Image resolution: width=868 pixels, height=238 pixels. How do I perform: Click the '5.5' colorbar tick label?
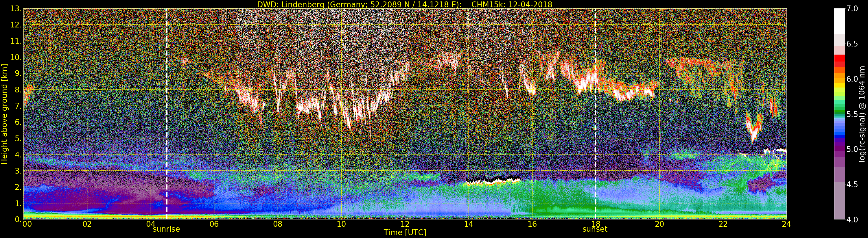[x=852, y=114]
